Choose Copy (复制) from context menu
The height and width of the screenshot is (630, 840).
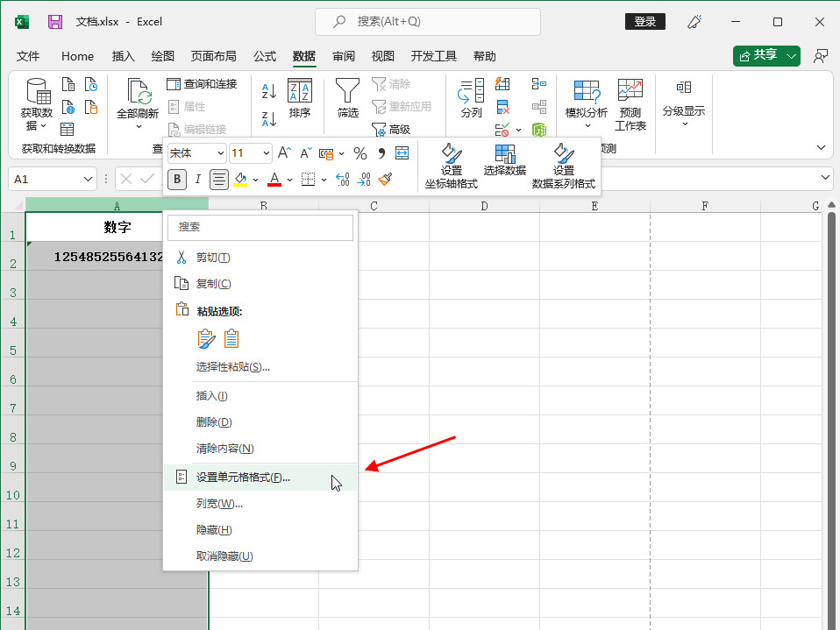click(x=260, y=284)
